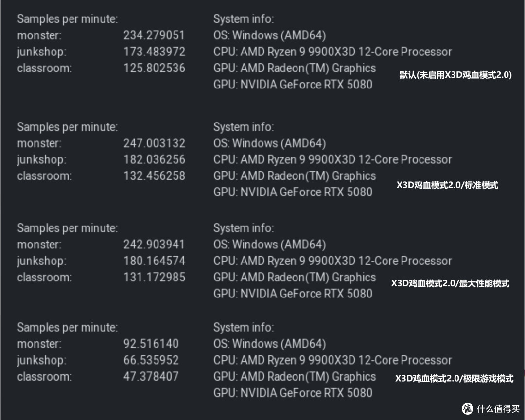Click the X3D鸡血模式2.0/最大性能模式 label
Screen dimensions: 525x420
coord(450,283)
